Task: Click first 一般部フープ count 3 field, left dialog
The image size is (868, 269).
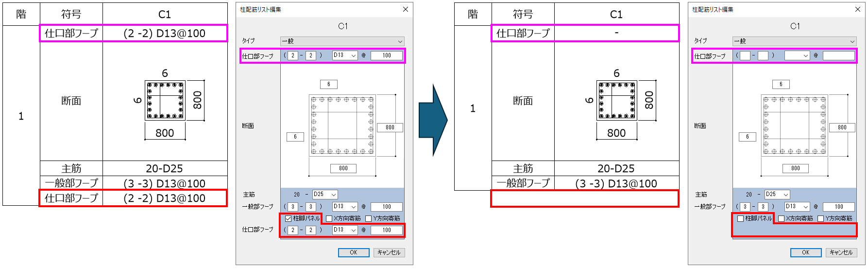Action: click(293, 207)
